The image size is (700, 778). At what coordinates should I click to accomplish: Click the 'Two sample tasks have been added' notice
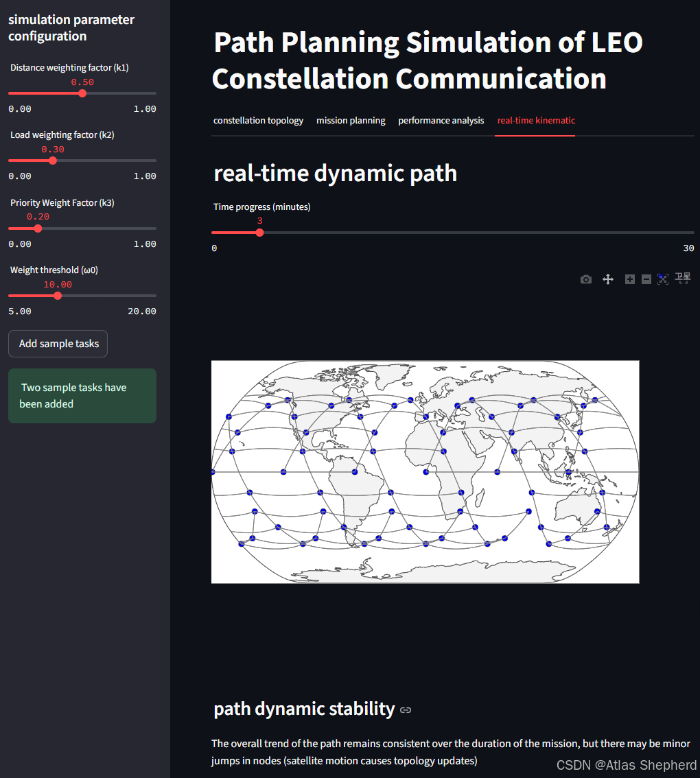tap(82, 396)
